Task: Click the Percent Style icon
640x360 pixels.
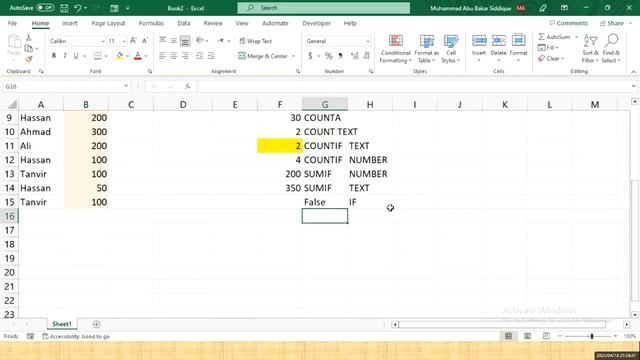Action: tap(329, 56)
